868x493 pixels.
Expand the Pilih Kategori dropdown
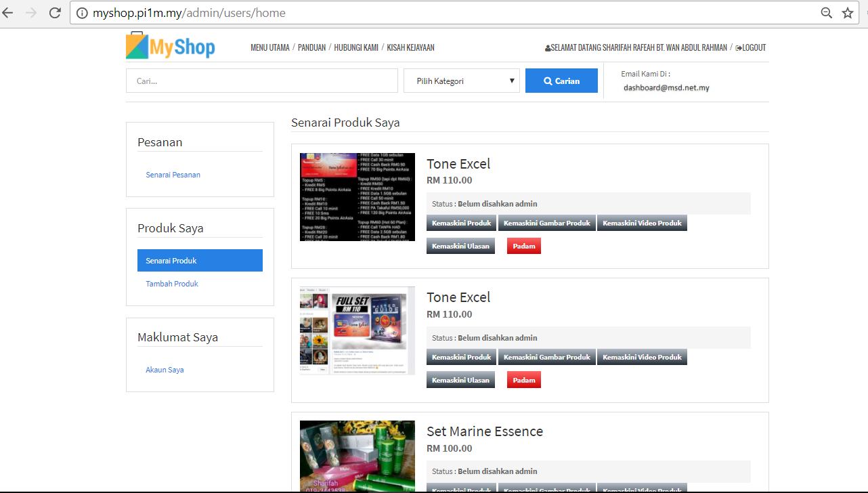tap(462, 81)
